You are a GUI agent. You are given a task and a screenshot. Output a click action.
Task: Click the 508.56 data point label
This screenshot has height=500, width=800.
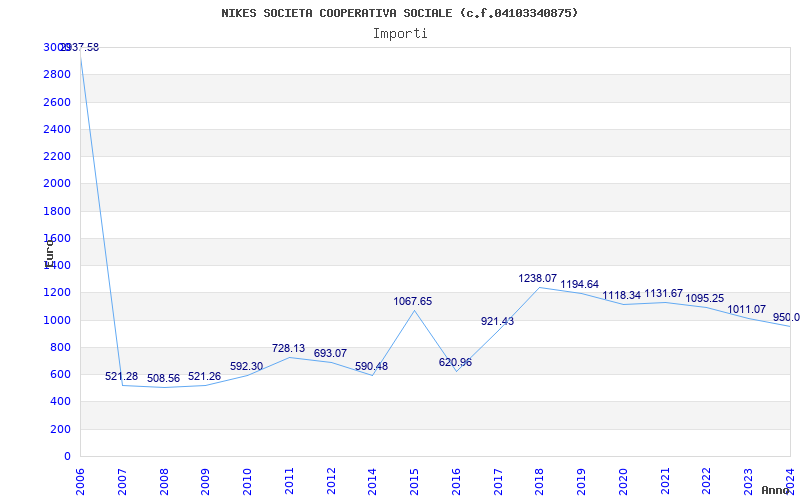[x=163, y=379]
